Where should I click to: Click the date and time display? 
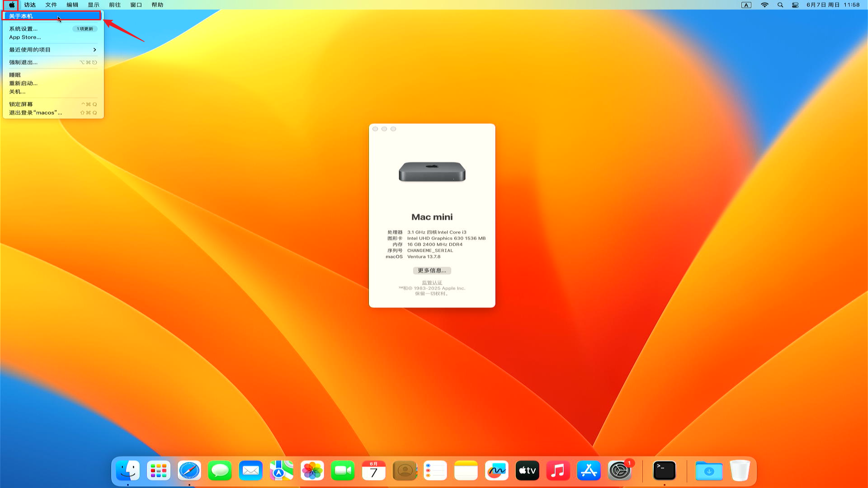tap(833, 5)
